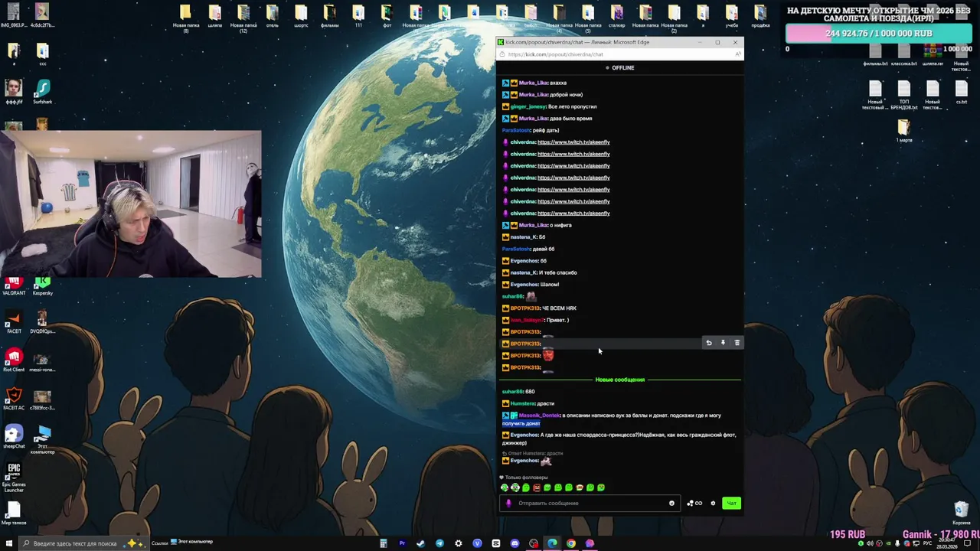
Task: Click username ginger_jonesy in chat
Action: 528,106
